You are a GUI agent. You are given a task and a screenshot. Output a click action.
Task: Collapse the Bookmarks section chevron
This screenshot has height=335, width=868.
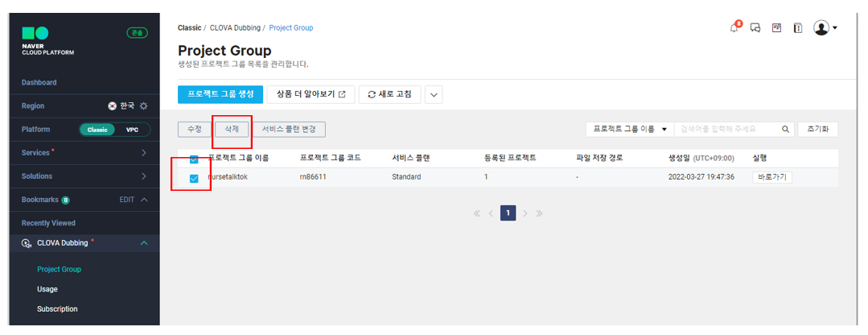click(x=144, y=200)
